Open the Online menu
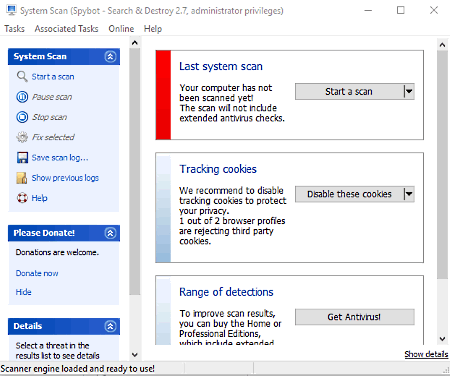The width and height of the screenshot is (450, 376). pyautogui.click(x=121, y=29)
